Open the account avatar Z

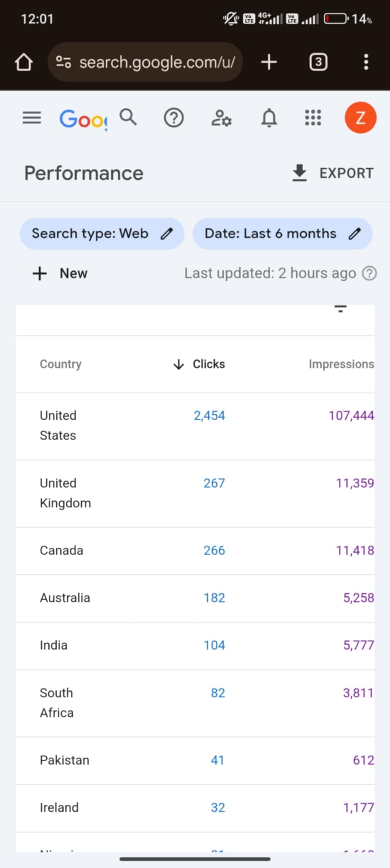click(360, 118)
